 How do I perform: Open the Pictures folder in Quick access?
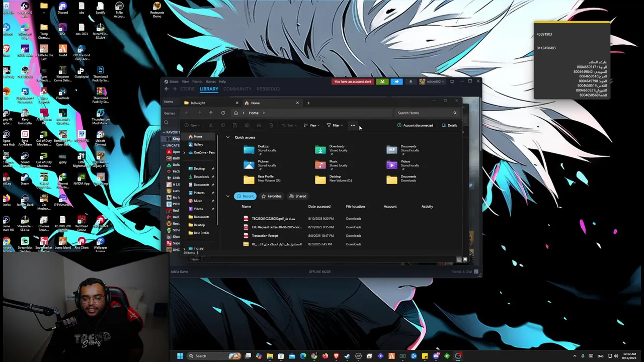260,164
